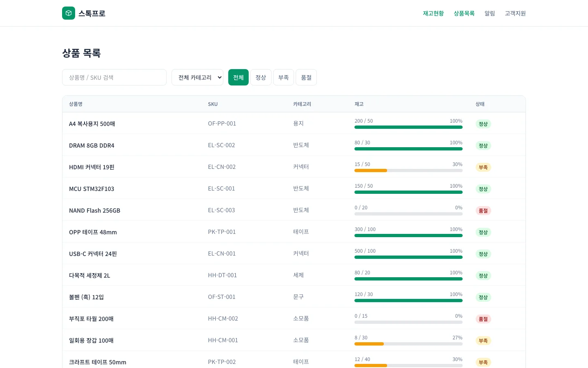Click the 재고 column header
Image resolution: width=588 pixels, height=368 pixels.
coord(359,104)
